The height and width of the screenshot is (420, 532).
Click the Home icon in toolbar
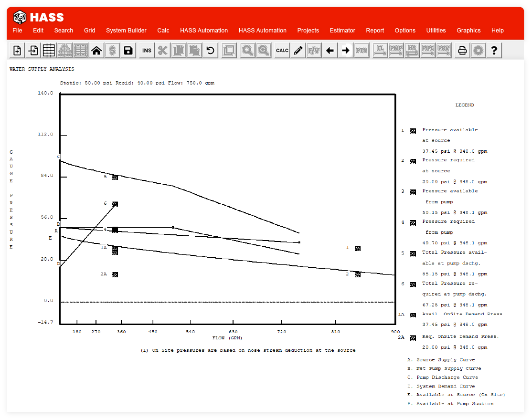[x=96, y=51]
